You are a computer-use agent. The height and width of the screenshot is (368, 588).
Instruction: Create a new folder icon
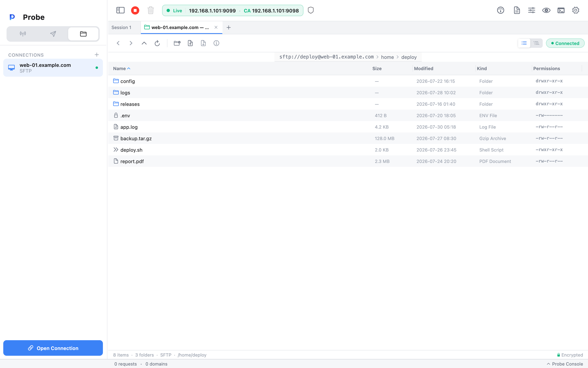click(x=177, y=43)
